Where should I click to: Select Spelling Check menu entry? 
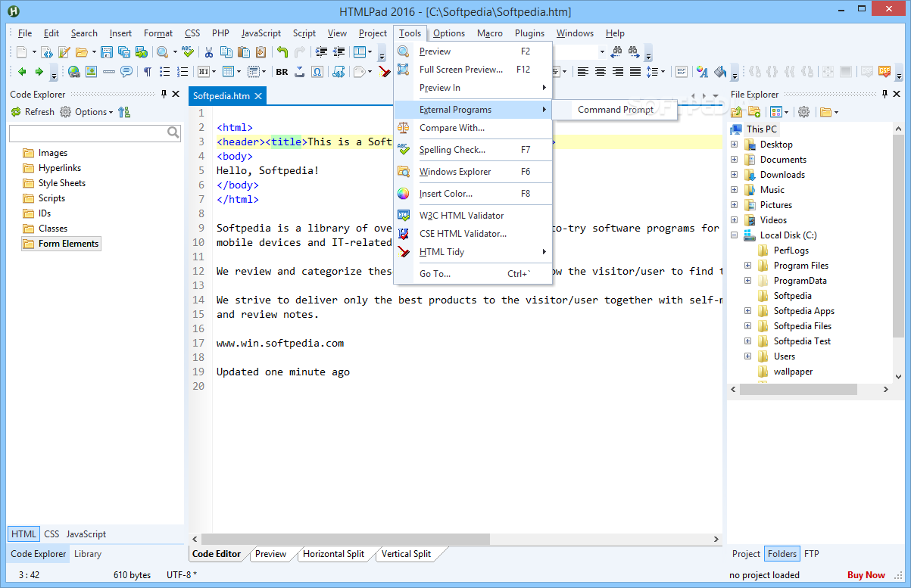pyautogui.click(x=473, y=150)
